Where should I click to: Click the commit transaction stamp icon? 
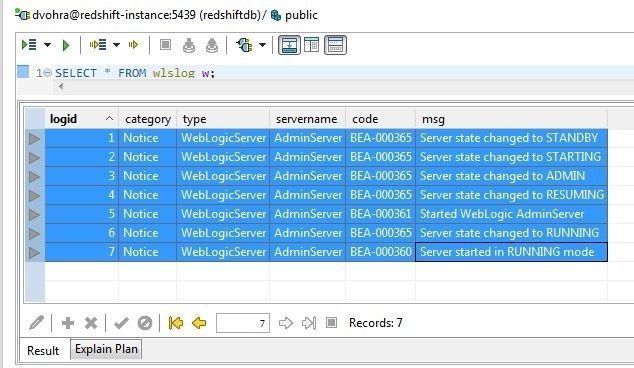coord(189,45)
